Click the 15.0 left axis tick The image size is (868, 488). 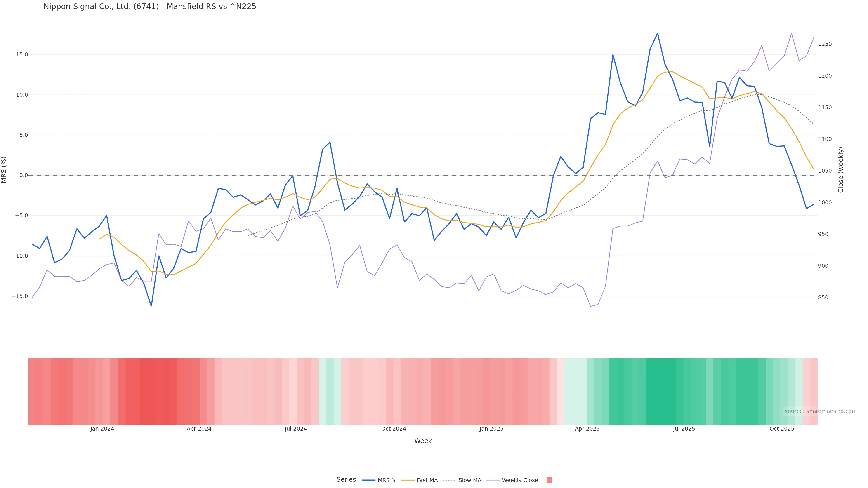pos(22,54)
